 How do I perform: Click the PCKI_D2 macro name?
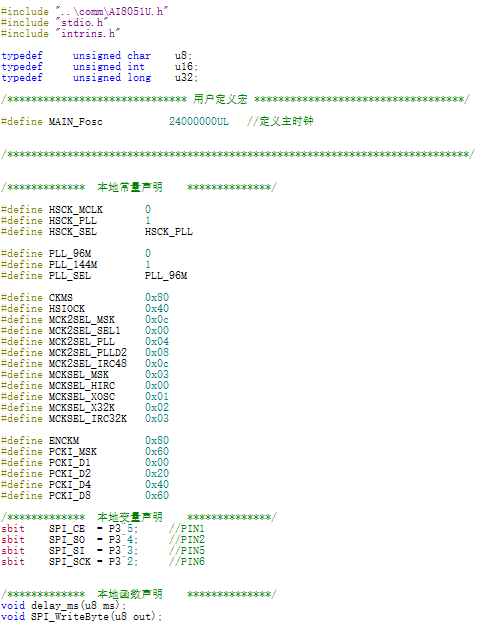70,474
